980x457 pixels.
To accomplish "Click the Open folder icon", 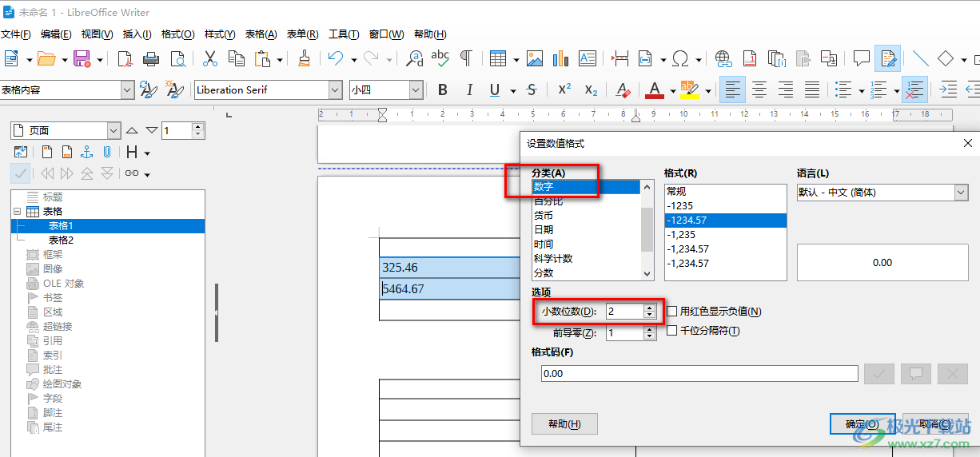I will tap(46, 58).
